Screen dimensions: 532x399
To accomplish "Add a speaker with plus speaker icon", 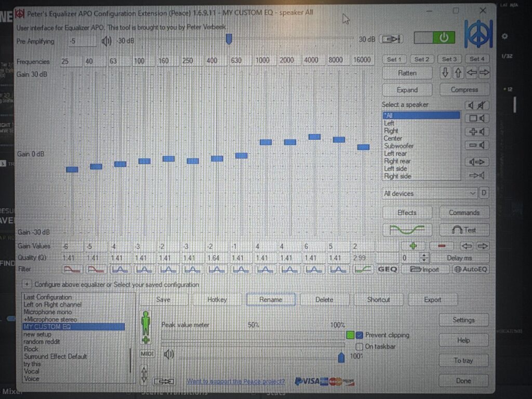I will (x=476, y=131).
